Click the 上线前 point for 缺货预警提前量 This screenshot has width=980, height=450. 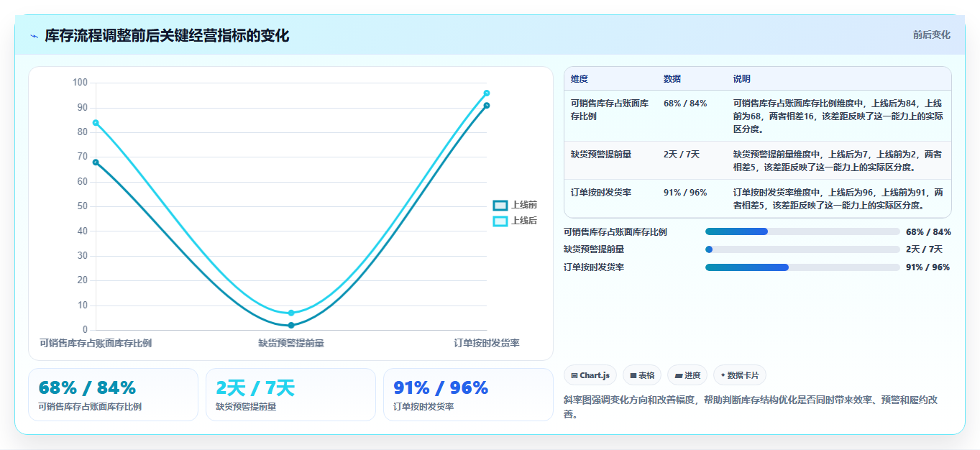[291, 325]
